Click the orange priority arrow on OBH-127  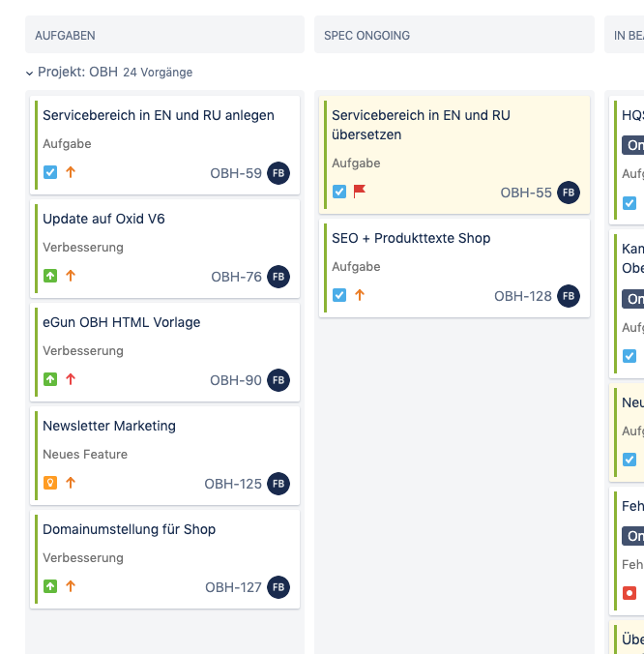click(x=71, y=586)
